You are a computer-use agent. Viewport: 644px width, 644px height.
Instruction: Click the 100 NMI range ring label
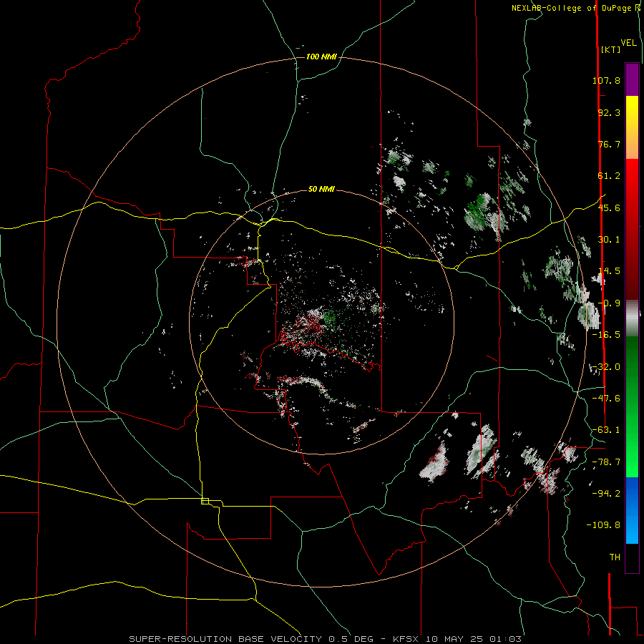[321, 57]
